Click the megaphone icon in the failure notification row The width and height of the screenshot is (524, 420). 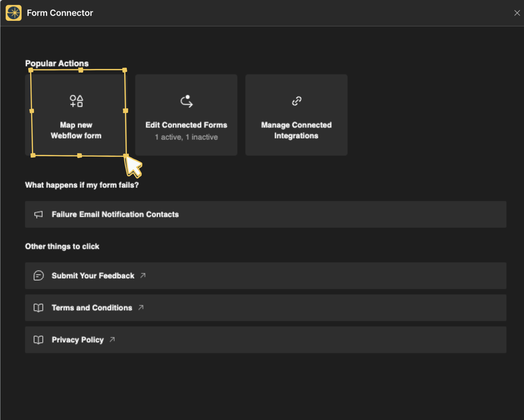click(39, 214)
